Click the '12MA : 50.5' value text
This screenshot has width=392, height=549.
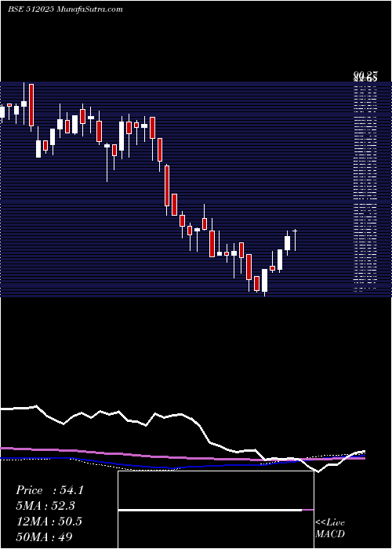(49, 522)
